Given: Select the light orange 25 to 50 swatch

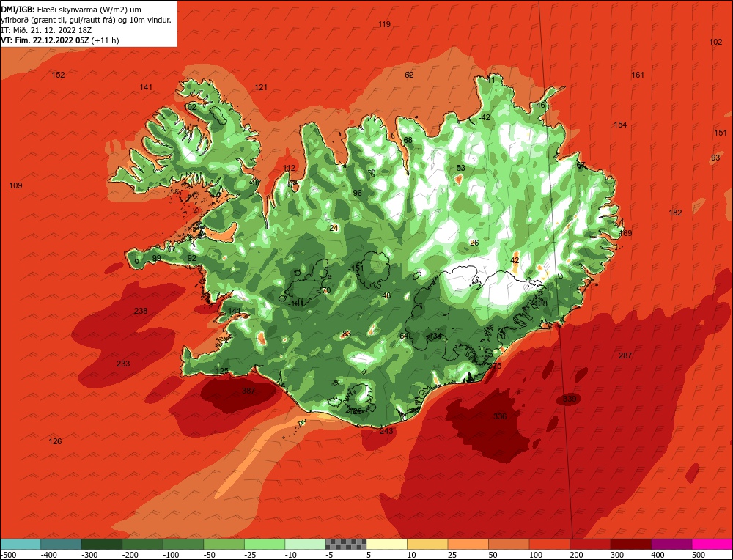Looking at the screenshot, I should point(468,544).
